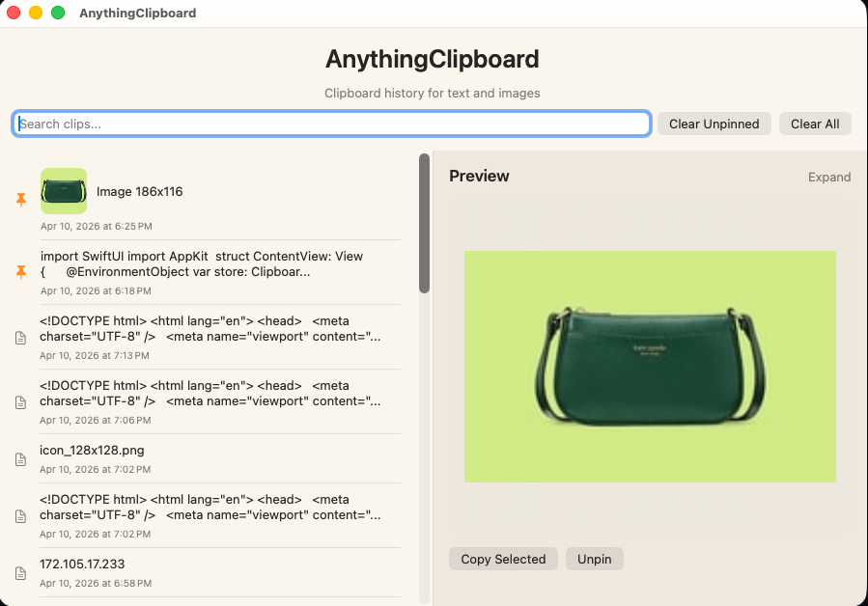
Task: Focus the Search clips text field
Action: (x=331, y=124)
